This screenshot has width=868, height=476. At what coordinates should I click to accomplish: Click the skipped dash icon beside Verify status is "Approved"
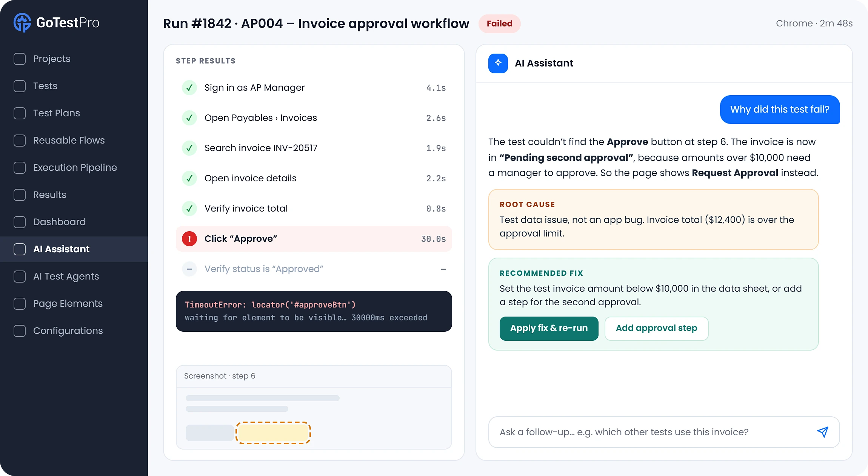189,269
